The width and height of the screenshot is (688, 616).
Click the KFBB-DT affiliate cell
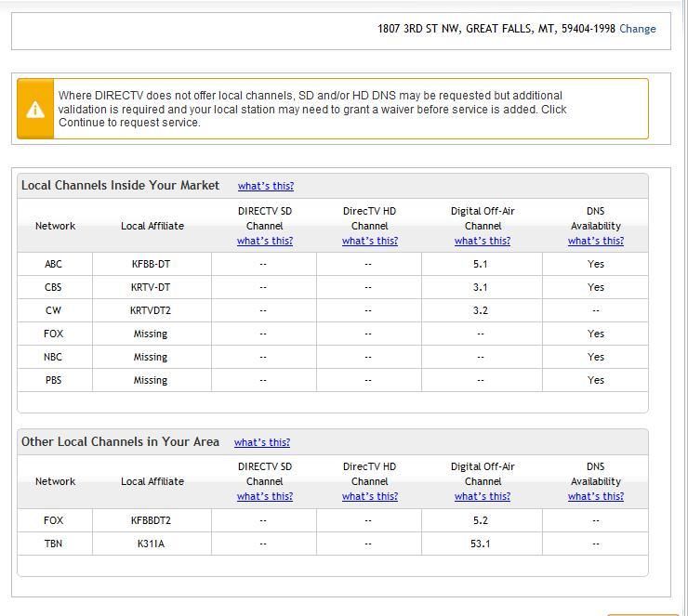(x=151, y=265)
